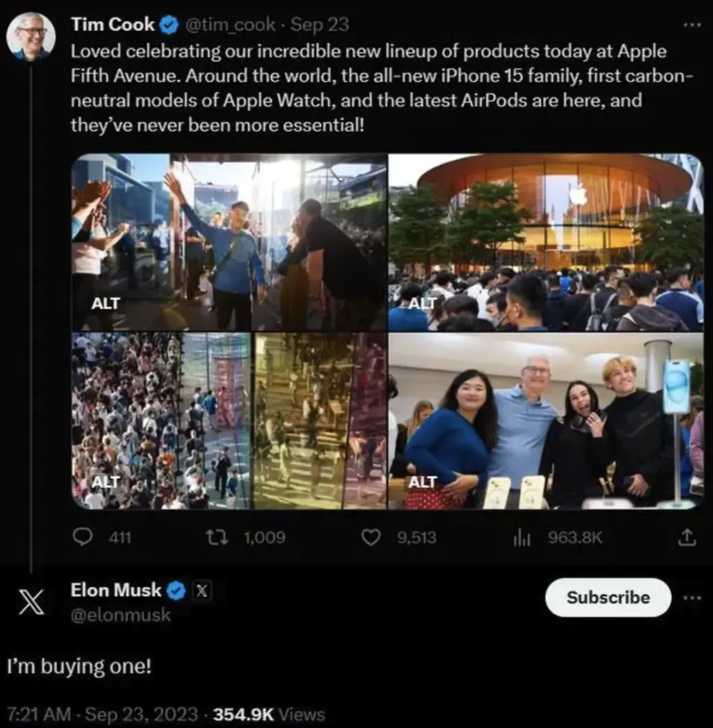
Task: Click the @elonmusk handle
Action: [x=120, y=614]
